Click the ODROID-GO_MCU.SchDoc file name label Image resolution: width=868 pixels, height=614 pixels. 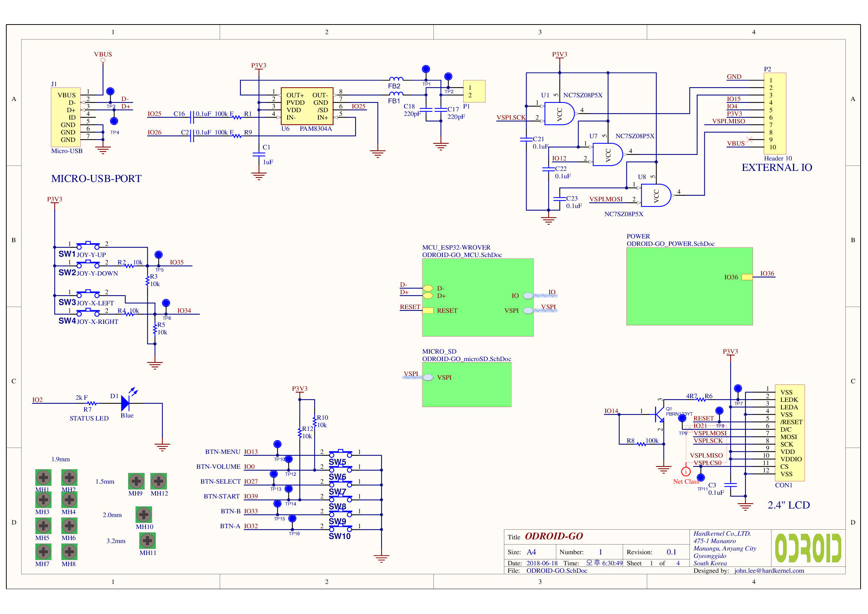click(x=462, y=255)
